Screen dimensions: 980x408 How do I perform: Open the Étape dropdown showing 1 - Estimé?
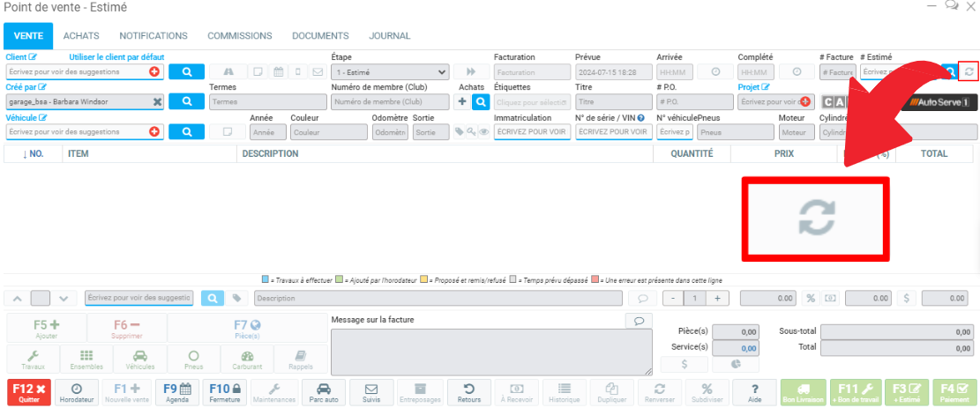pos(390,71)
